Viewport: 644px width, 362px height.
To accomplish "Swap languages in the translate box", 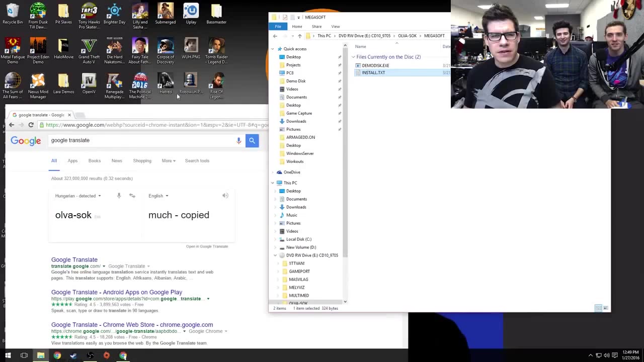I will pos(132,196).
